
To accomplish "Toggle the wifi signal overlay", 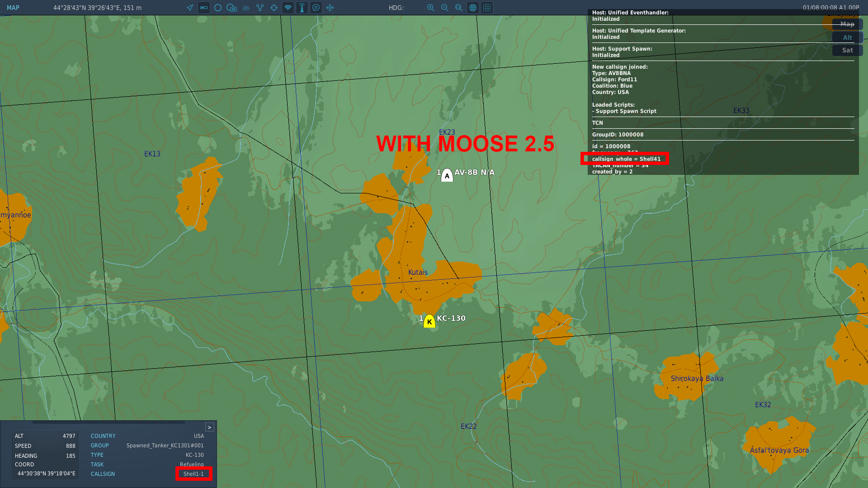I will 288,8.
